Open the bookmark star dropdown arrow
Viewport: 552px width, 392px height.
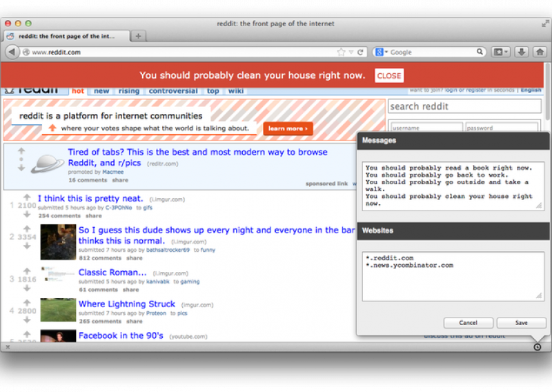tap(351, 52)
